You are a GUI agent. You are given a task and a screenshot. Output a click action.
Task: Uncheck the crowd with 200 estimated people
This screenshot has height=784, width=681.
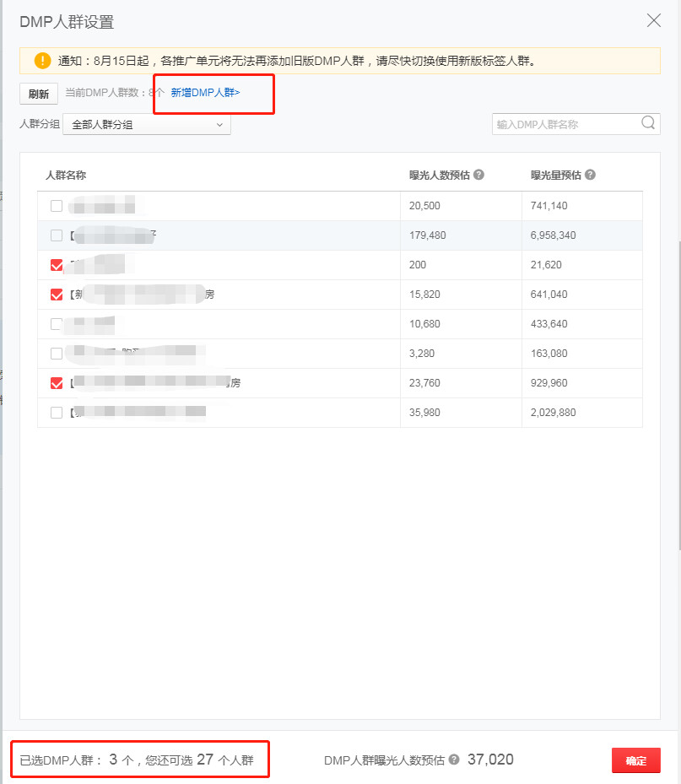point(57,265)
